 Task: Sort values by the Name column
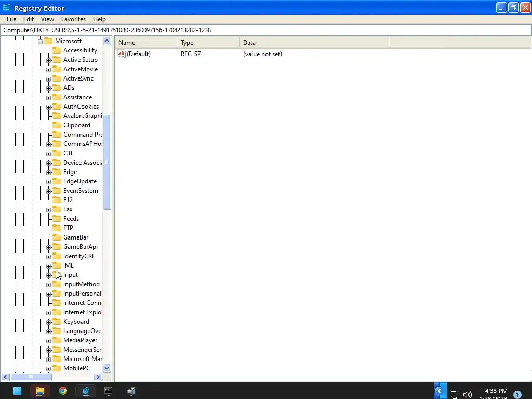click(x=146, y=43)
